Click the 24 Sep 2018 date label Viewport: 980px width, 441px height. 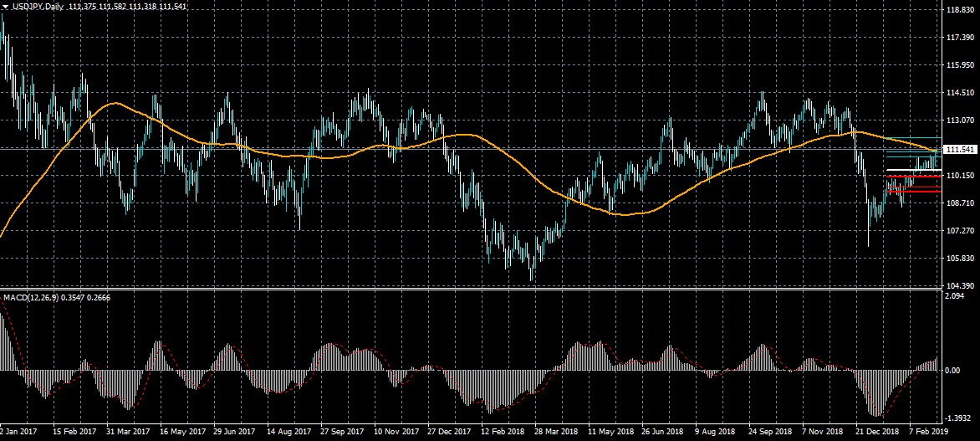[771, 432]
